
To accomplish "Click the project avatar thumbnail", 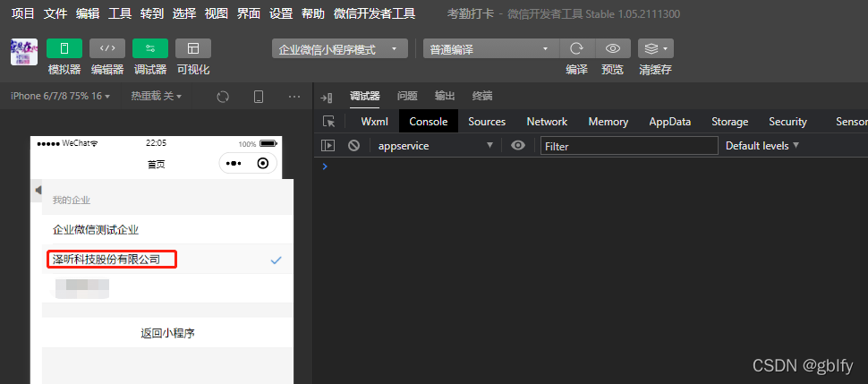I will point(24,52).
